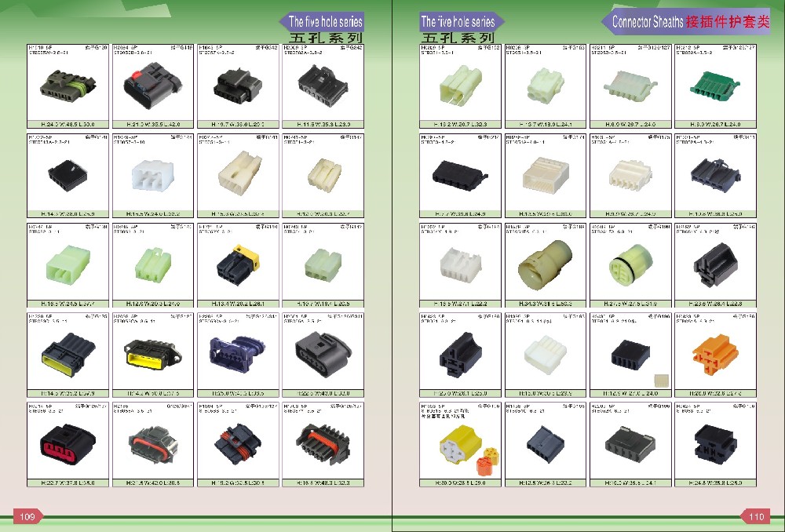The width and height of the screenshot is (785, 532).
Task: Choose the black connector with pink-red face
Action: pyautogui.click(x=68, y=443)
